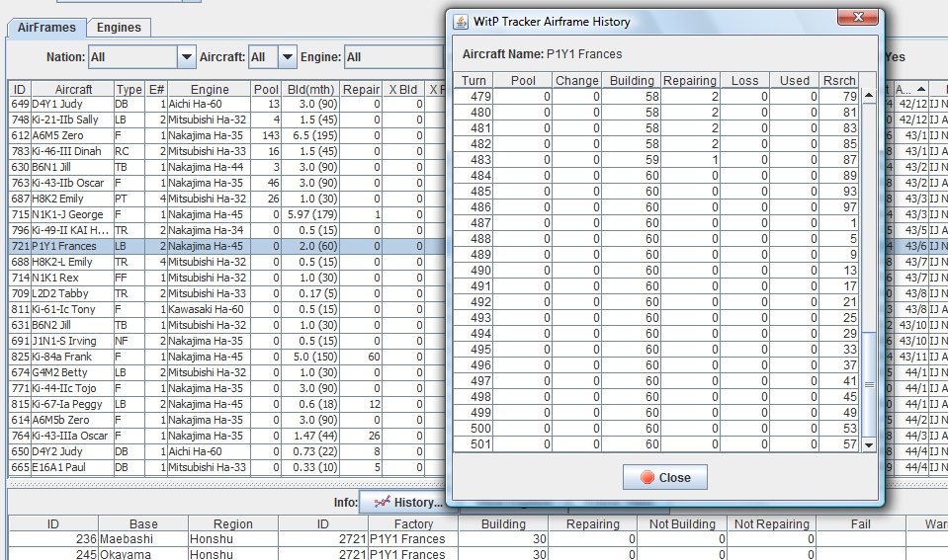Viewport: 948px width, 560px height.
Task: Select the B6N1 Jill row
Action: click(226, 167)
